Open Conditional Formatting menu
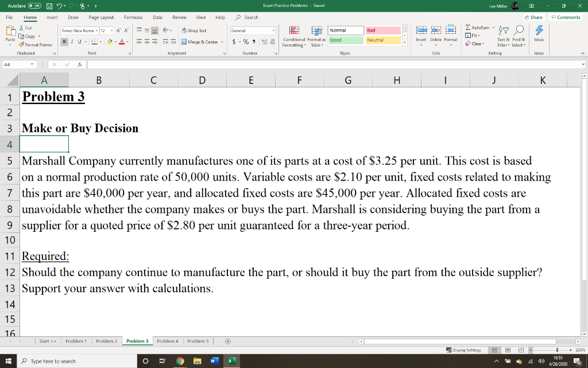Image resolution: width=588 pixels, height=368 pixels. tap(294, 36)
